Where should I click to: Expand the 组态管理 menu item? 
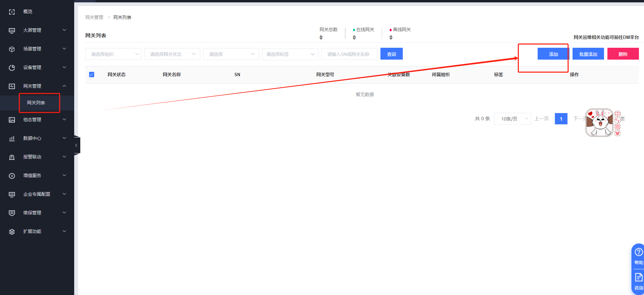tap(37, 120)
